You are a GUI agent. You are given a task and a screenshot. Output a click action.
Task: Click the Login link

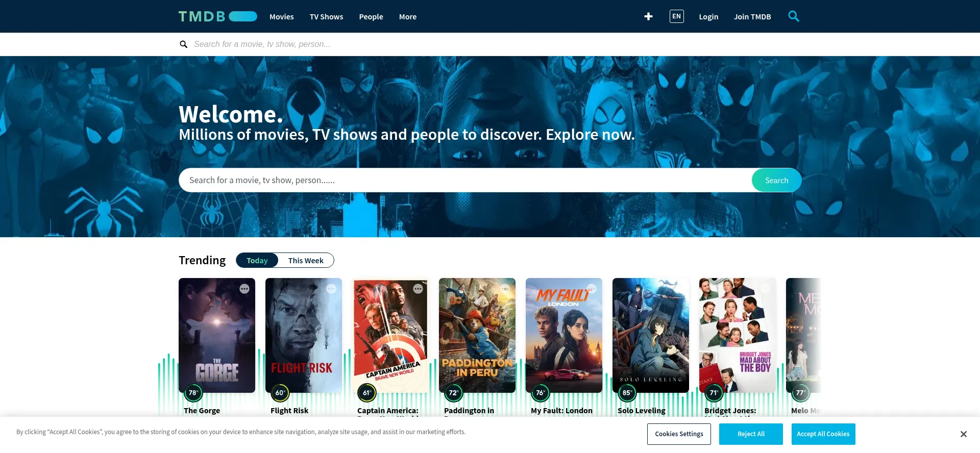point(708,16)
